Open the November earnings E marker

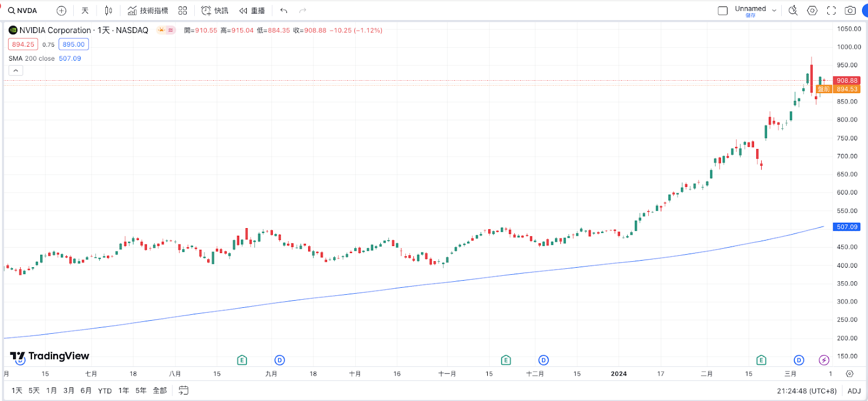(x=506, y=360)
